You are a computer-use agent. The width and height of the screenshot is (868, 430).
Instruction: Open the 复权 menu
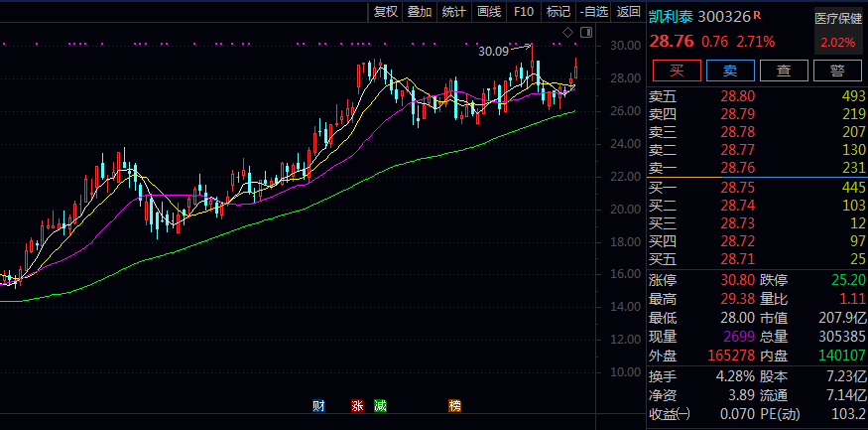pos(385,11)
